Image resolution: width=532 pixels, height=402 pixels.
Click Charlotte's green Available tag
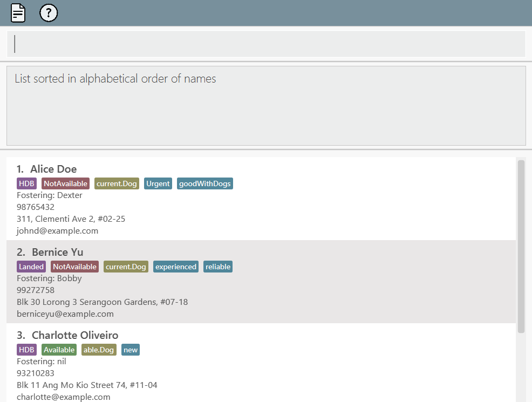[x=59, y=350]
